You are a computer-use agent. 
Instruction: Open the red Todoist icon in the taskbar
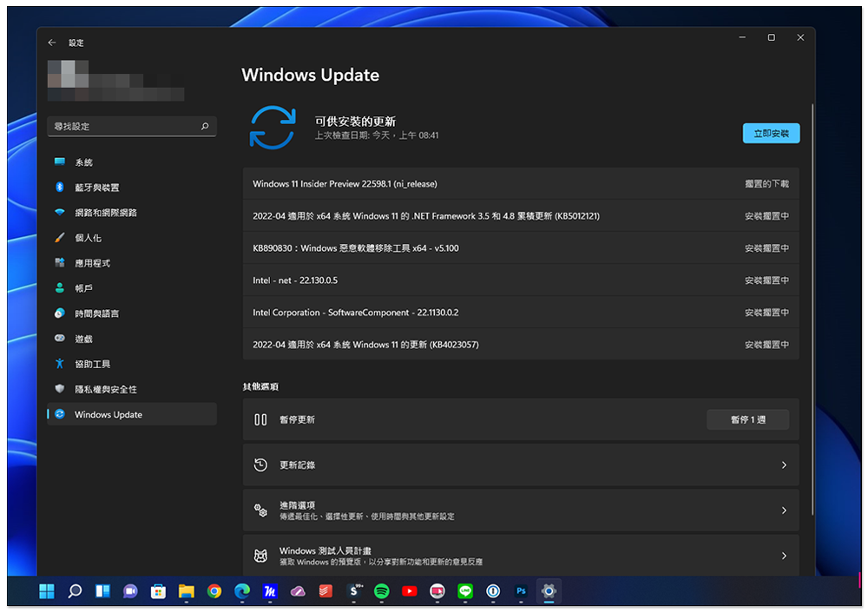(326, 591)
